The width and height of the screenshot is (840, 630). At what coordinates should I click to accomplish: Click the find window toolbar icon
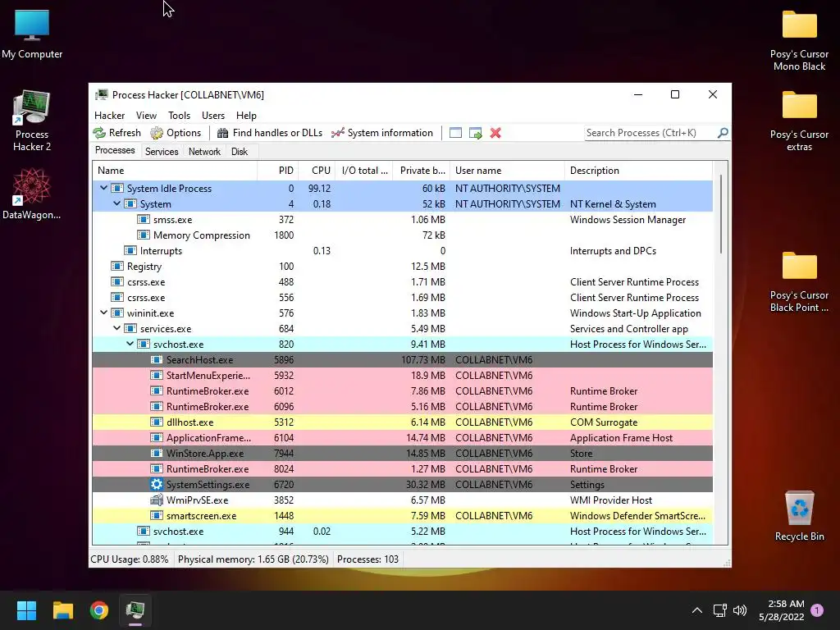tap(455, 133)
